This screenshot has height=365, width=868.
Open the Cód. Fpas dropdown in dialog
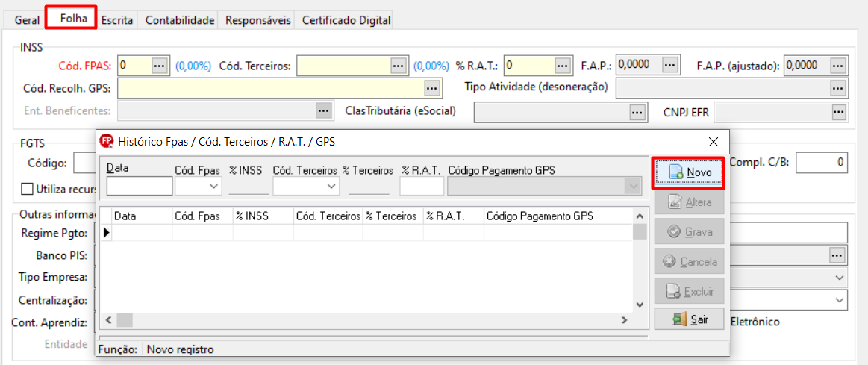click(x=213, y=187)
